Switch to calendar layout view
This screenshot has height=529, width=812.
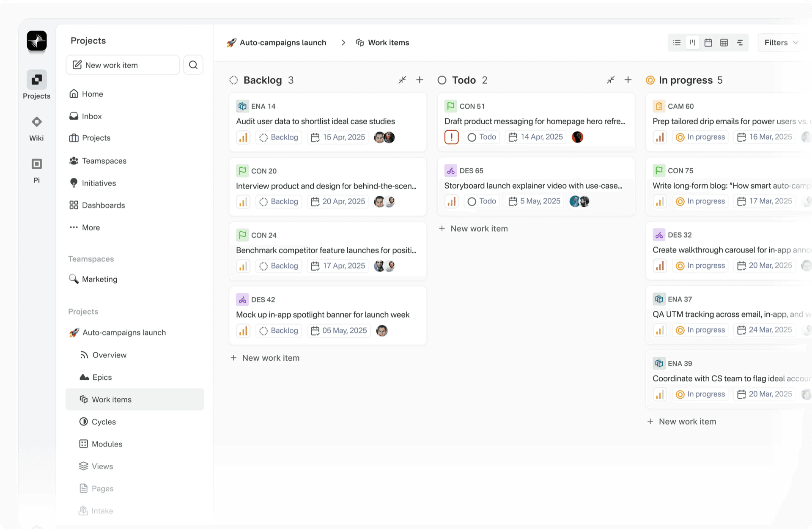[x=708, y=43]
